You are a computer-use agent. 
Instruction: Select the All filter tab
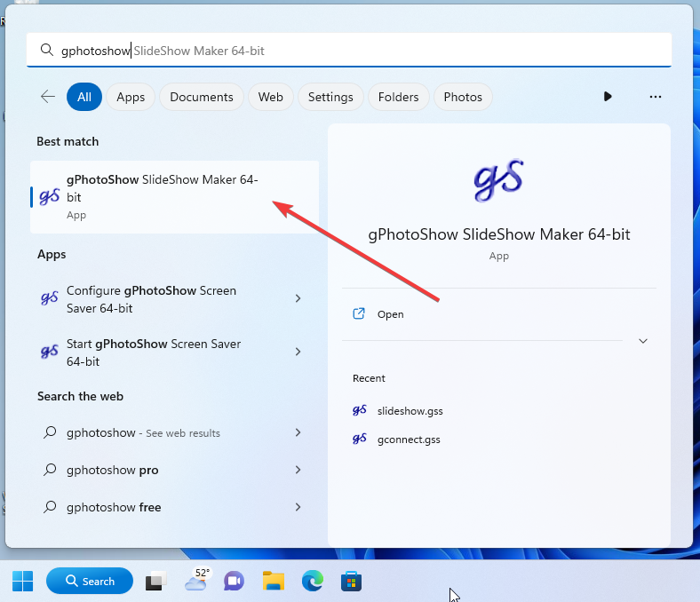84,97
